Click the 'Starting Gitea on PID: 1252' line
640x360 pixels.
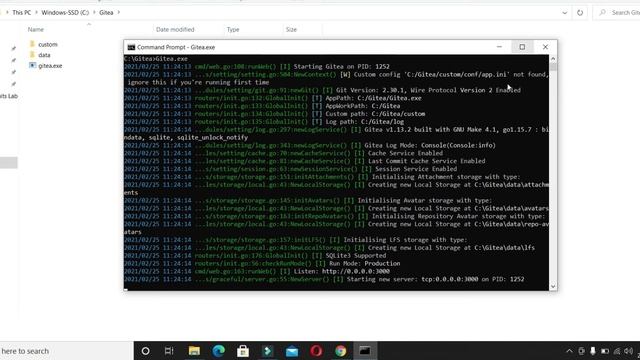257,67
